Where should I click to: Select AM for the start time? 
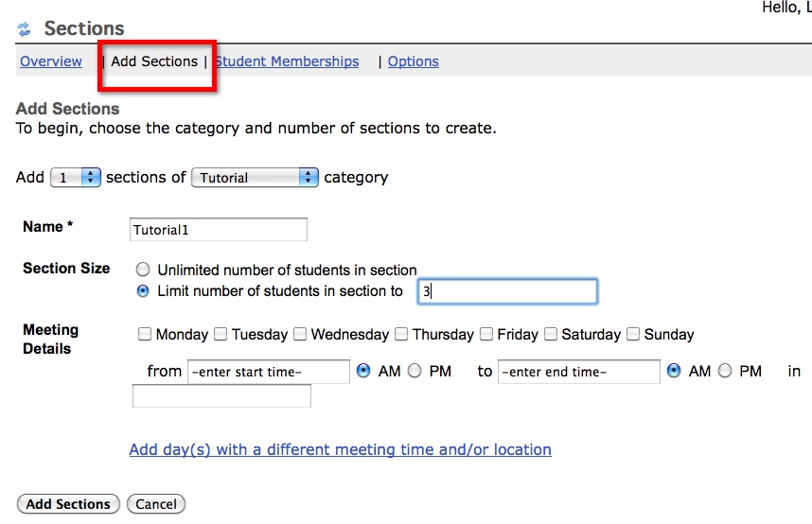coord(363,371)
